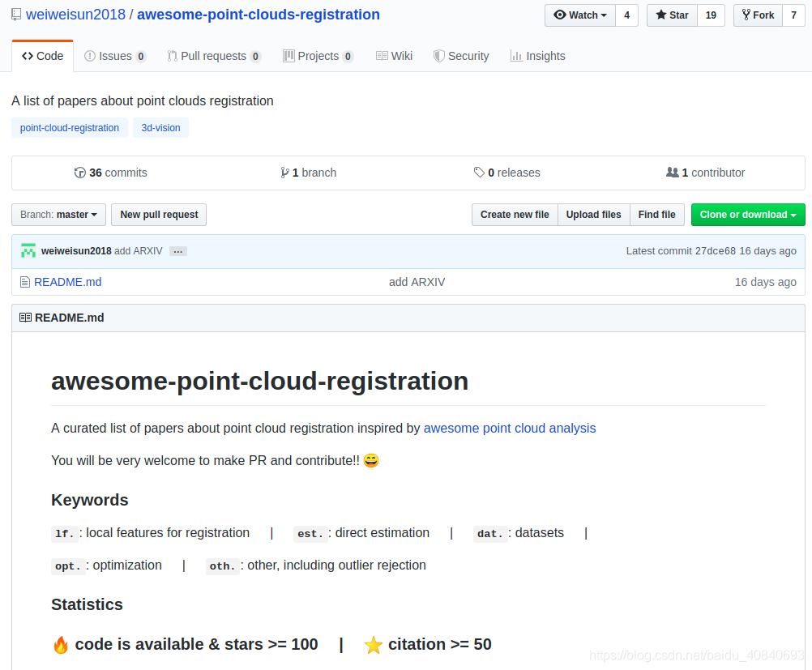Open weiweisun2018 commit author link
812x670 pixels.
76,250
